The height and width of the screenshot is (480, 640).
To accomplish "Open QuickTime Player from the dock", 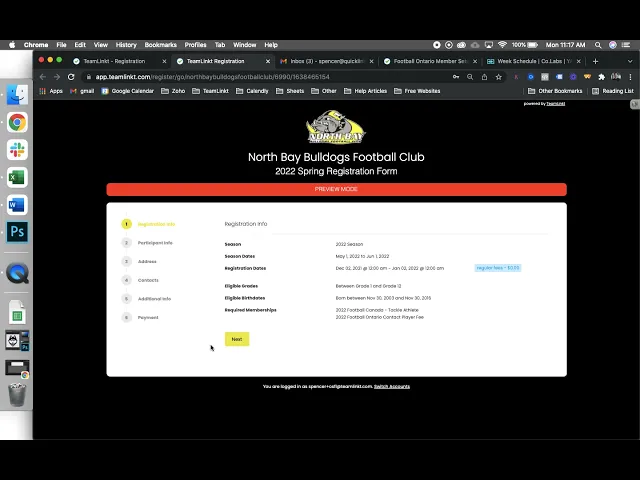I will pyautogui.click(x=17, y=273).
